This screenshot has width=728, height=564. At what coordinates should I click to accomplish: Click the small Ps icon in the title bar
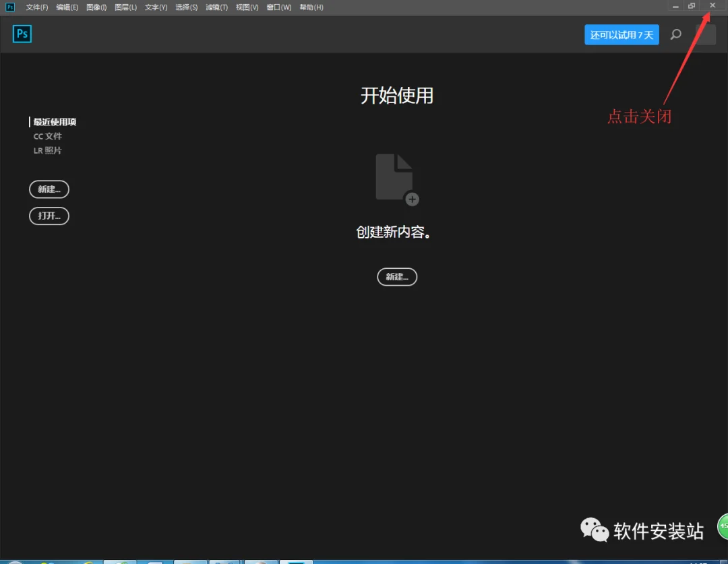point(9,7)
